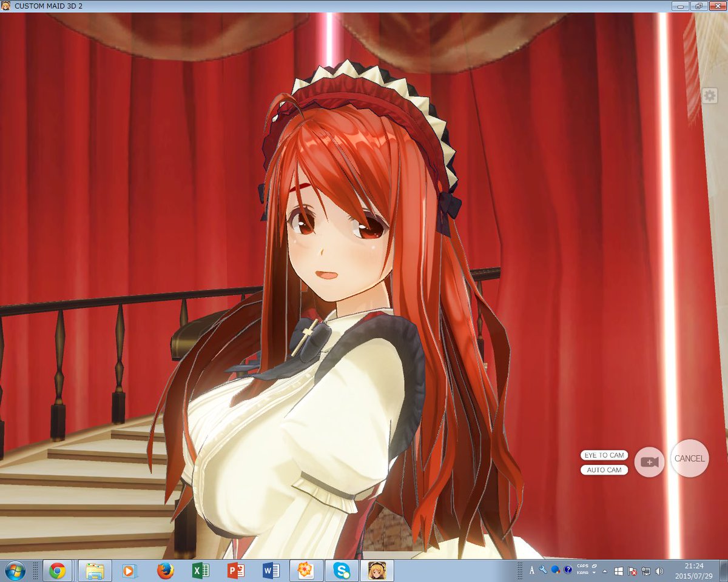Show hidden system tray icons
The width and height of the screenshot is (728, 582).
tap(606, 571)
